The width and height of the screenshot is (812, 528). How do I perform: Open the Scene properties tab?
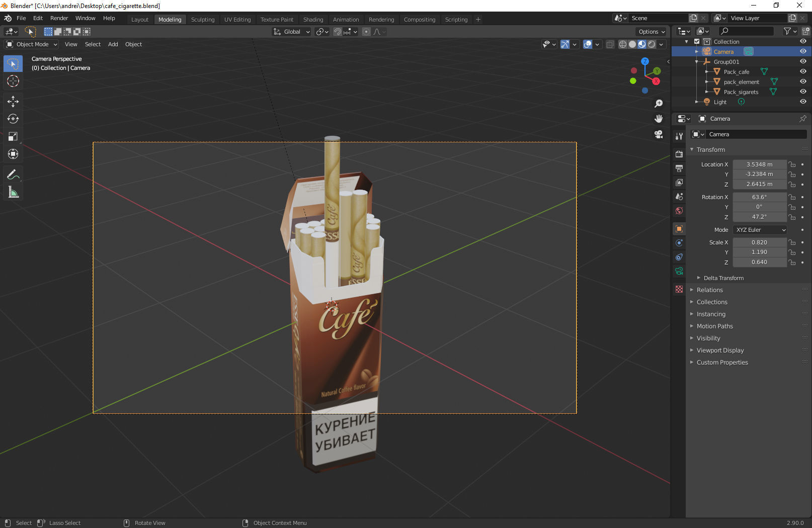tap(679, 197)
